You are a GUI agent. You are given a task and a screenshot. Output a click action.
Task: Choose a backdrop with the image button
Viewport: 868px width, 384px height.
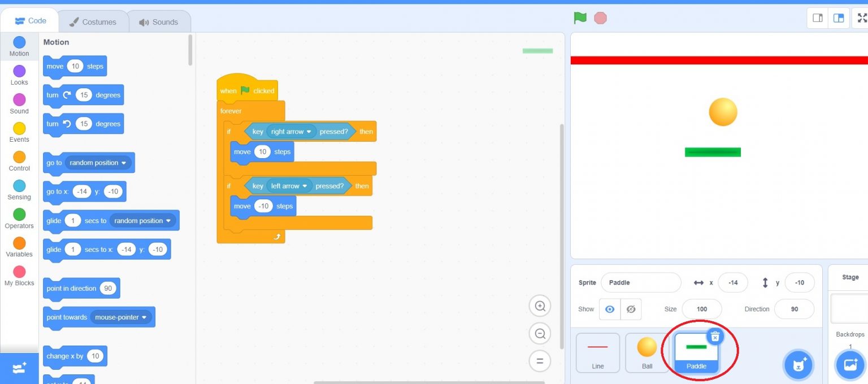point(850,365)
